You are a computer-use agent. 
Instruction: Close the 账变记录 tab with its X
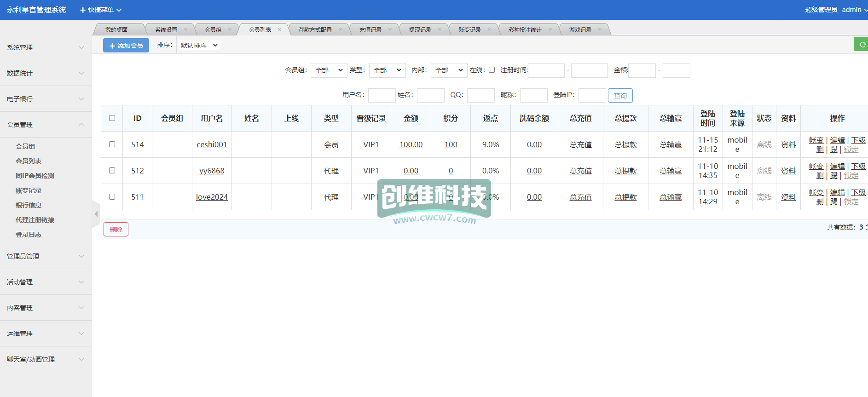(x=490, y=29)
